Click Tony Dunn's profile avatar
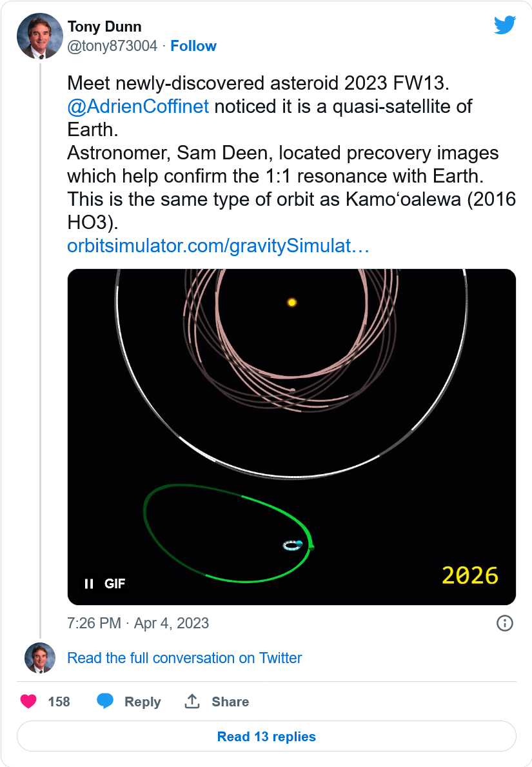532x767 pixels. tap(39, 37)
